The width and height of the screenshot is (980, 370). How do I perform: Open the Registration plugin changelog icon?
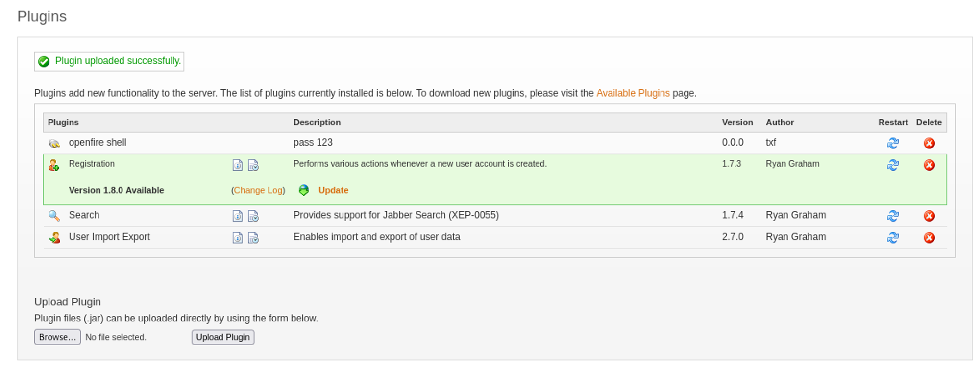point(253,165)
